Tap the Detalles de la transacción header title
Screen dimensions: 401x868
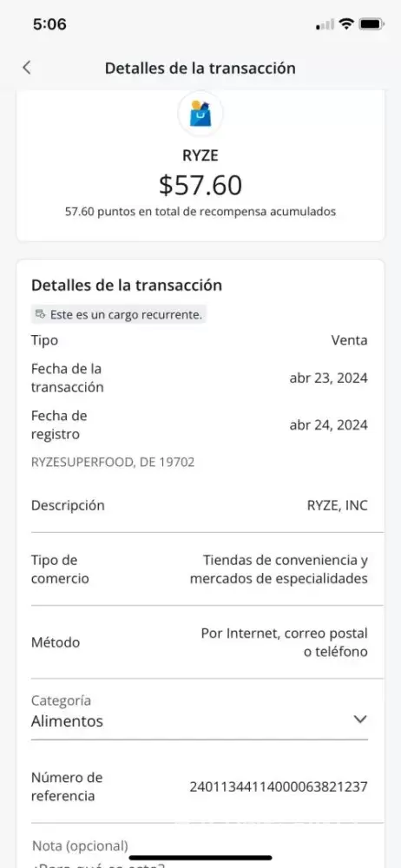coord(200,68)
